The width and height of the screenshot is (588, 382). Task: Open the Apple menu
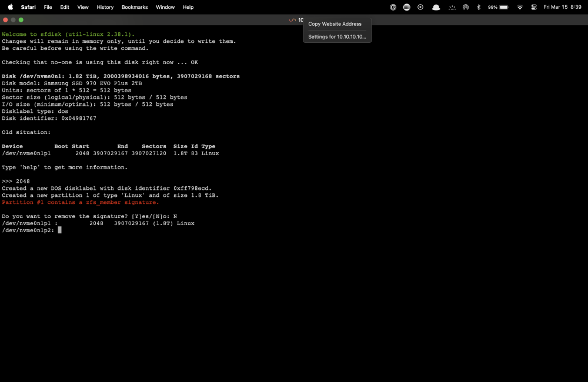click(11, 7)
